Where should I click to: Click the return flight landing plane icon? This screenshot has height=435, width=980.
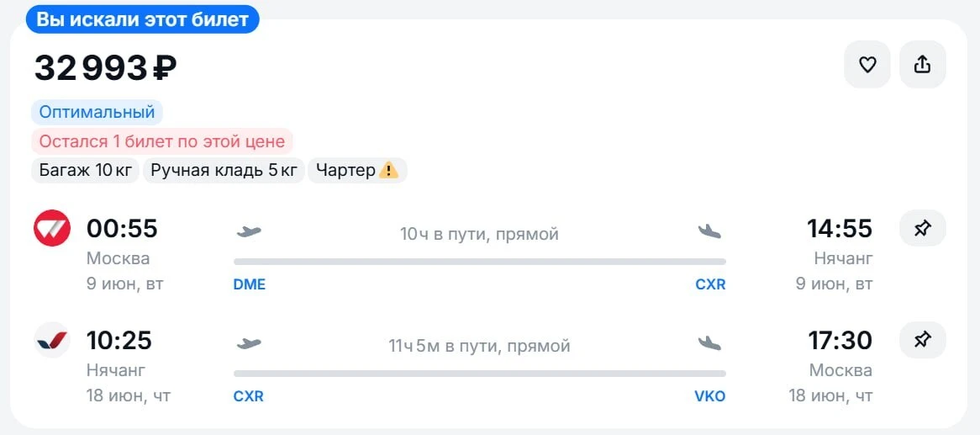click(x=710, y=343)
